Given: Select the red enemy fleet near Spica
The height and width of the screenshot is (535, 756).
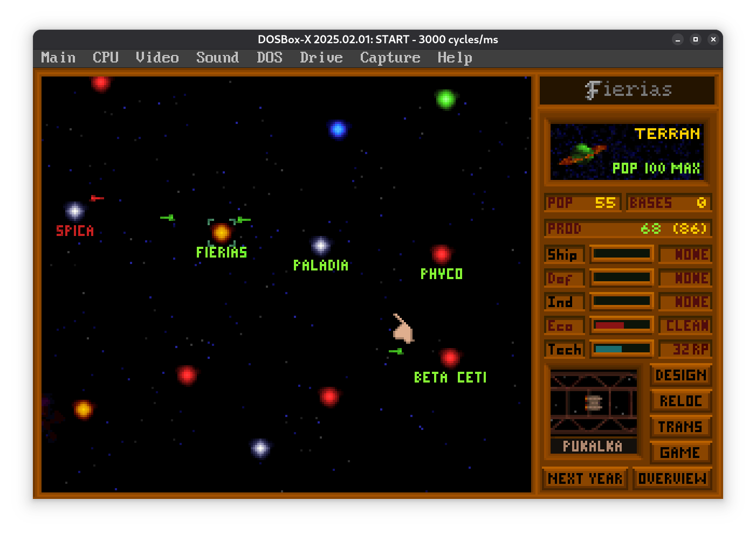Looking at the screenshot, I should pos(97,198).
